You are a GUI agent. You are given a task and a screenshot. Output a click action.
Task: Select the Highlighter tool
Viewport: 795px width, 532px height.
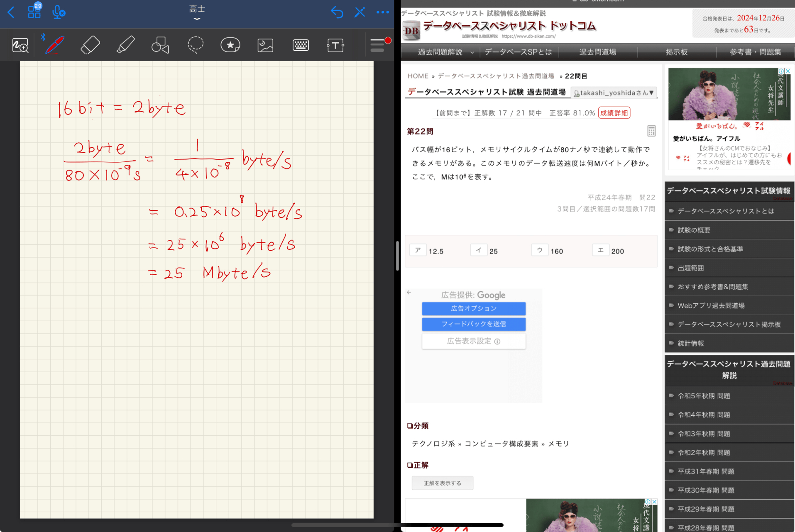click(125, 45)
